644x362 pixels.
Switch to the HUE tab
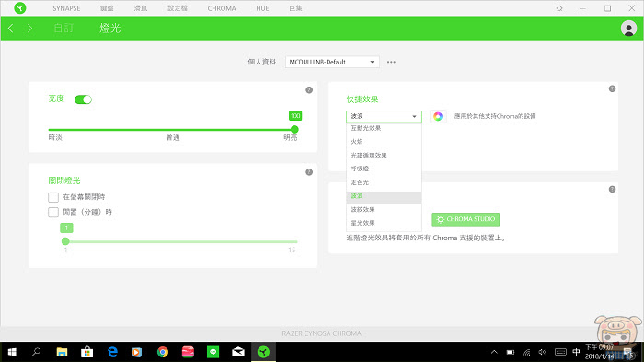tap(262, 8)
